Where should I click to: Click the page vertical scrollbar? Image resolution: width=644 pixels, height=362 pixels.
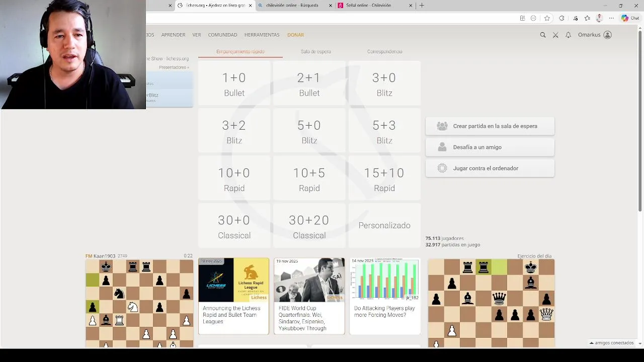[640, 121]
